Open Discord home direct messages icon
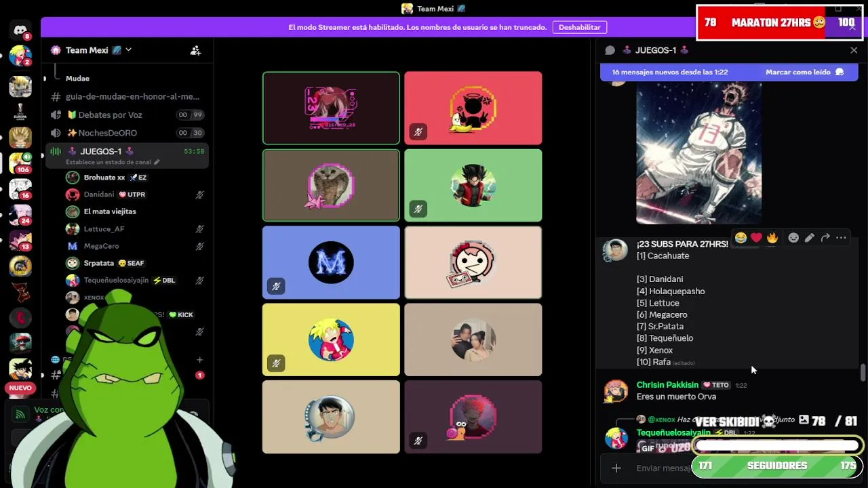Image resolution: width=868 pixels, height=488 pixels. pyautogui.click(x=20, y=30)
